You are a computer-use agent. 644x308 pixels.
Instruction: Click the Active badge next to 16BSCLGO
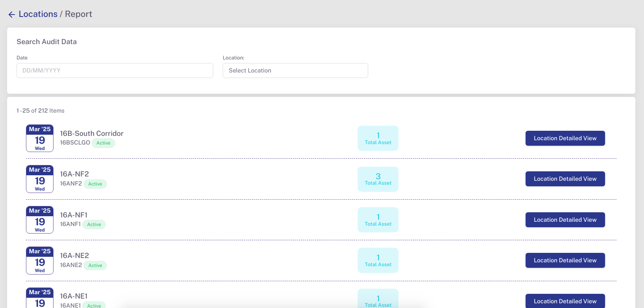tap(103, 143)
